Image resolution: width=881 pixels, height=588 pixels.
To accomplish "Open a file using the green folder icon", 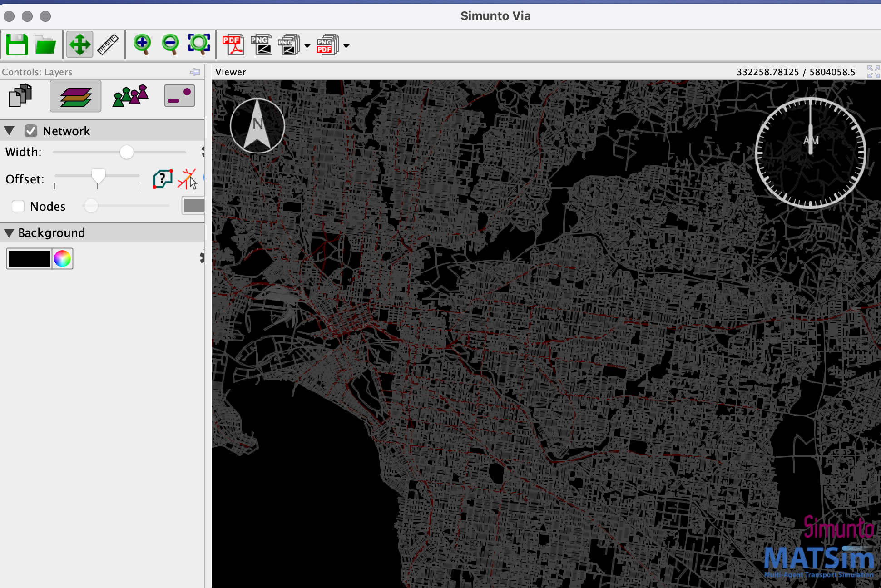I will coord(45,44).
